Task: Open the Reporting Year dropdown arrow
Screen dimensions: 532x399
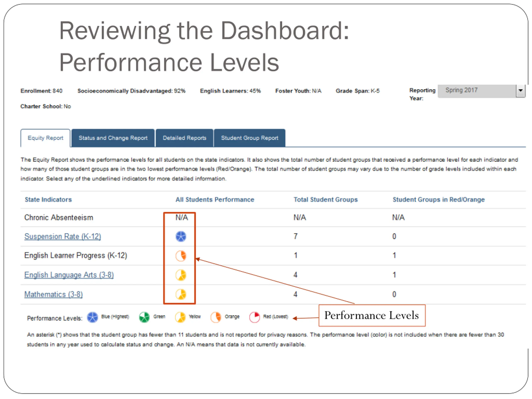Action: 520,91
